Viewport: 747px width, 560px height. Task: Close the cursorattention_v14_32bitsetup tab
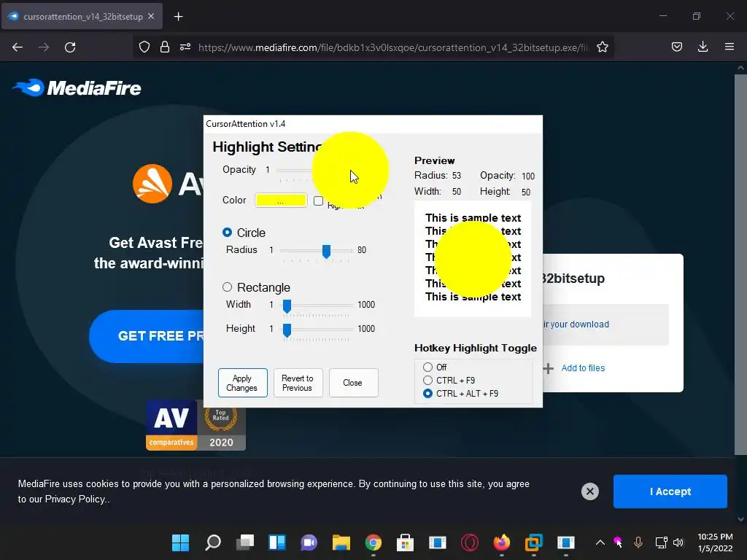[x=151, y=16]
